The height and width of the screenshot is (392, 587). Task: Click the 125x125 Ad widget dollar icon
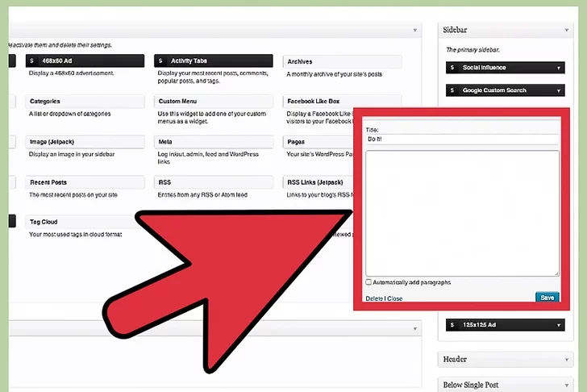(x=452, y=325)
